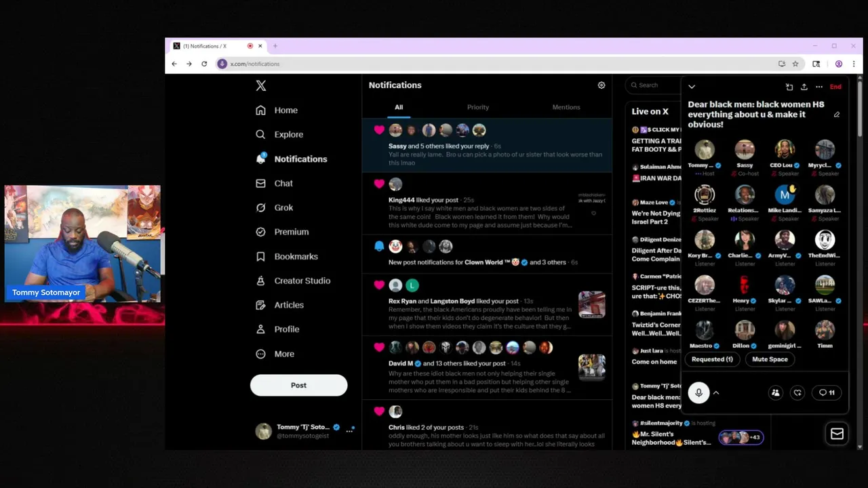Open 'Sassy and 5 others liked your reply' notification
The image size is (868, 488).
point(487,146)
